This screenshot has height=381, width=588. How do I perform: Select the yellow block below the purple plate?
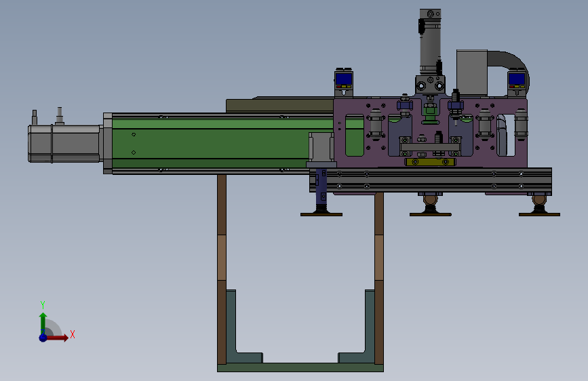click(x=430, y=162)
